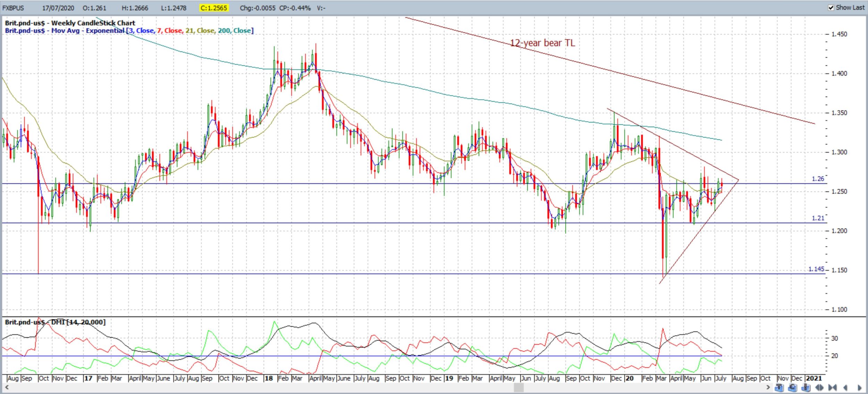The image size is (868, 394).
Task: Click the expand horizontally double-arrow icon
Action: [819, 387]
